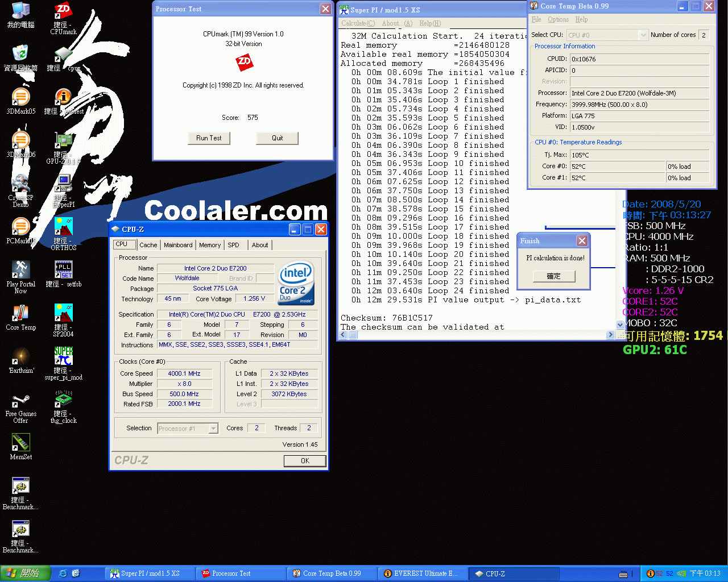Switch to the Cache tab in CPU-Z
Image resolution: width=728 pixels, height=582 pixels.
tap(148, 245)
